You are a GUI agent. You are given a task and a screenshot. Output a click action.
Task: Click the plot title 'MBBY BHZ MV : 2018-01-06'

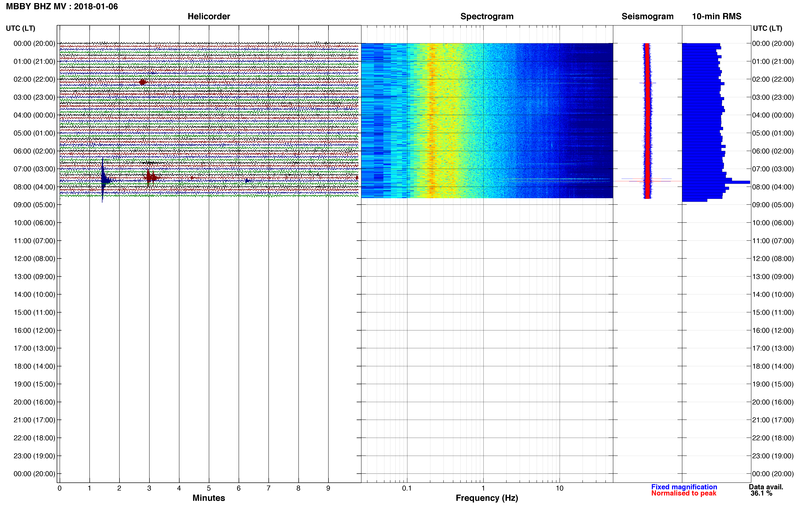[62, 6]
